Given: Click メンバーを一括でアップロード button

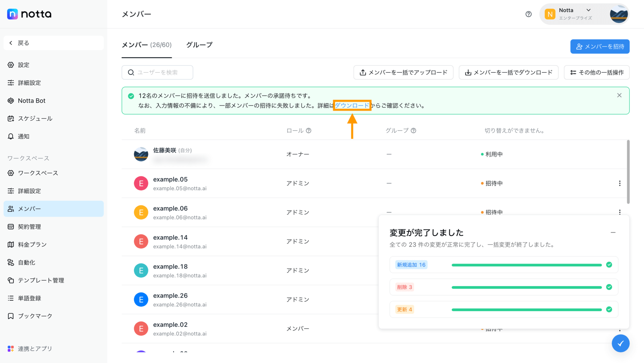Looking at the screenshot, I should tap(403, 72).
